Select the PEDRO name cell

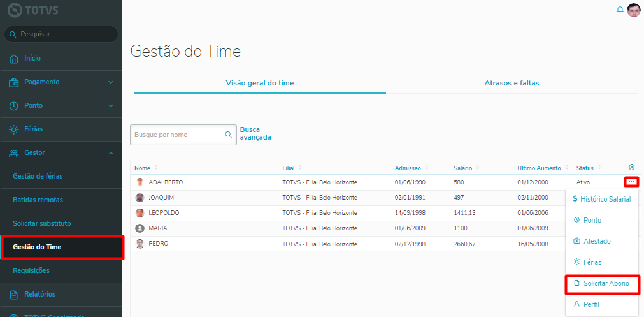click(x=158, y=244)
